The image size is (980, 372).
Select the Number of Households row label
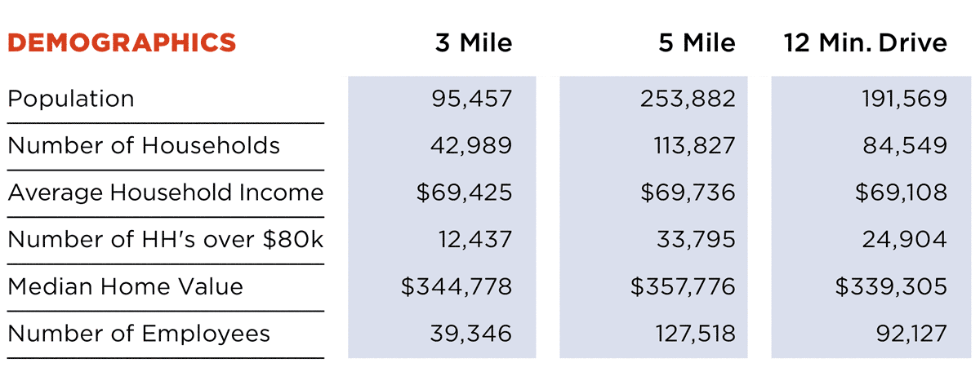click(x=144, y=146)
